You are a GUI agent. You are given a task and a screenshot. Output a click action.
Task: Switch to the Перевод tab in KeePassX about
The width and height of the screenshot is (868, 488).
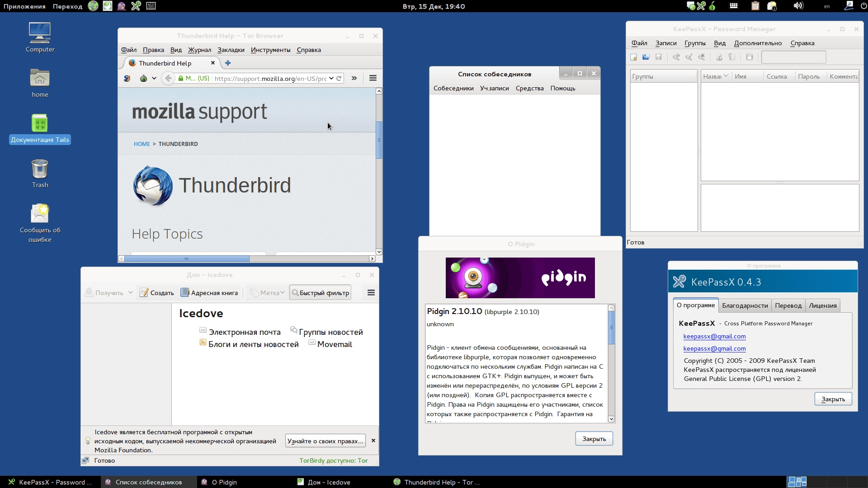[788, 306]
